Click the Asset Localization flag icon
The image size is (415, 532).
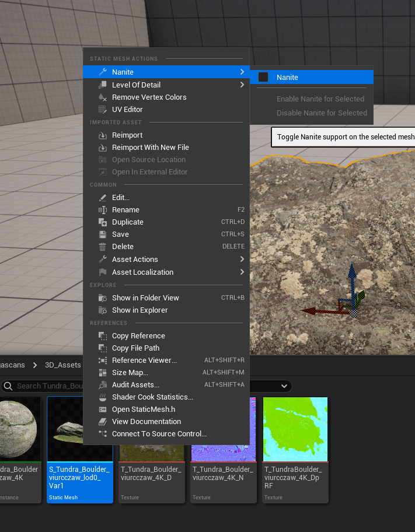click(x=103, y=272)
